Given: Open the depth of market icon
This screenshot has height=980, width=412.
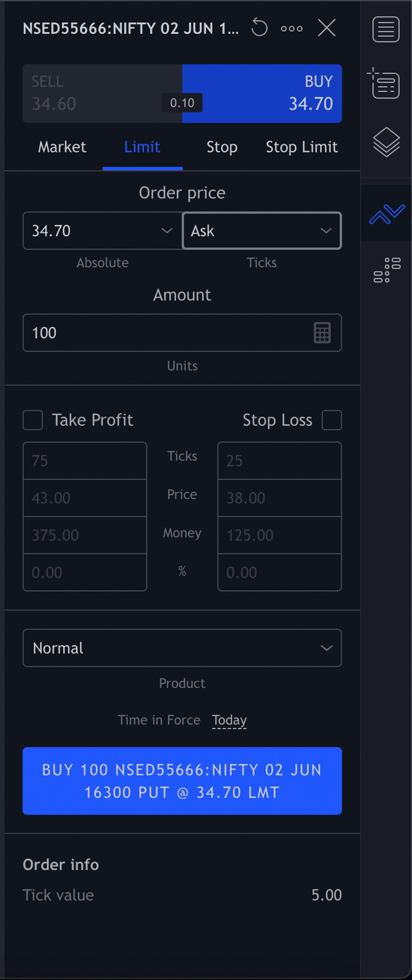Looking at the screenshot, I should tap(387, 270).
